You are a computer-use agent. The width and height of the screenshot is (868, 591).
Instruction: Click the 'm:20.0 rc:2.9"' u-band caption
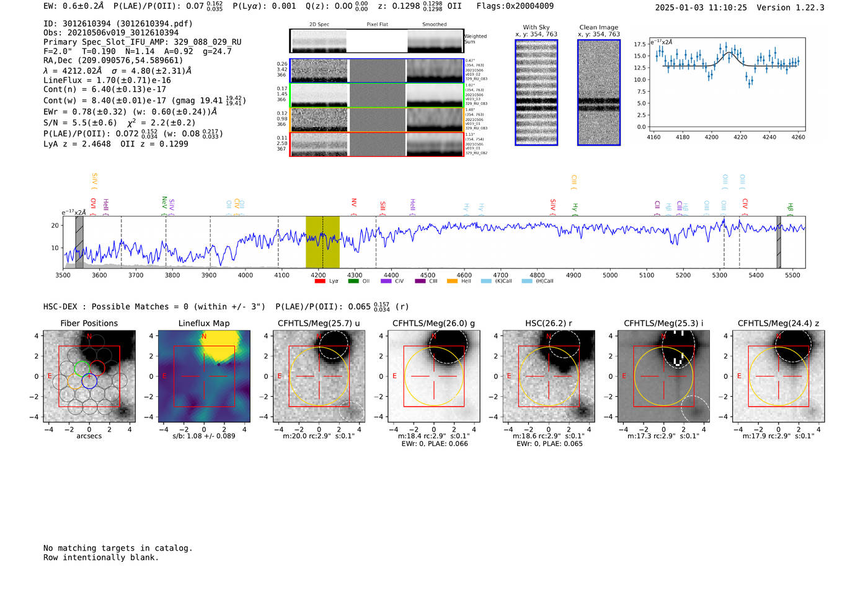tap(319, 436)
